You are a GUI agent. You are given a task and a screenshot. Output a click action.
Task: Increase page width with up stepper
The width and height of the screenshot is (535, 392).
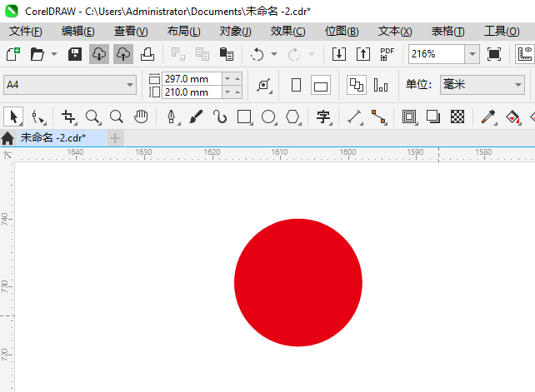click(x=237, y=79)
